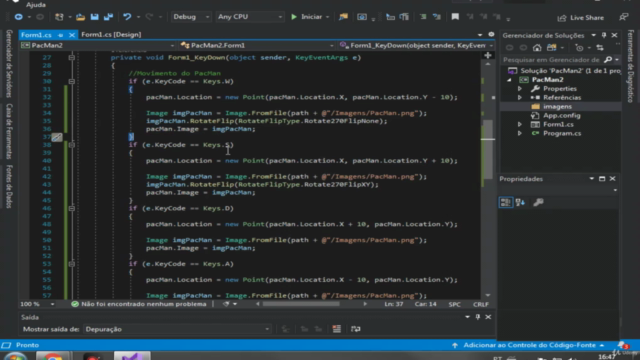Click the SPC indentation indicator
This screenshot has width=640, height=360.
(454, 304)
